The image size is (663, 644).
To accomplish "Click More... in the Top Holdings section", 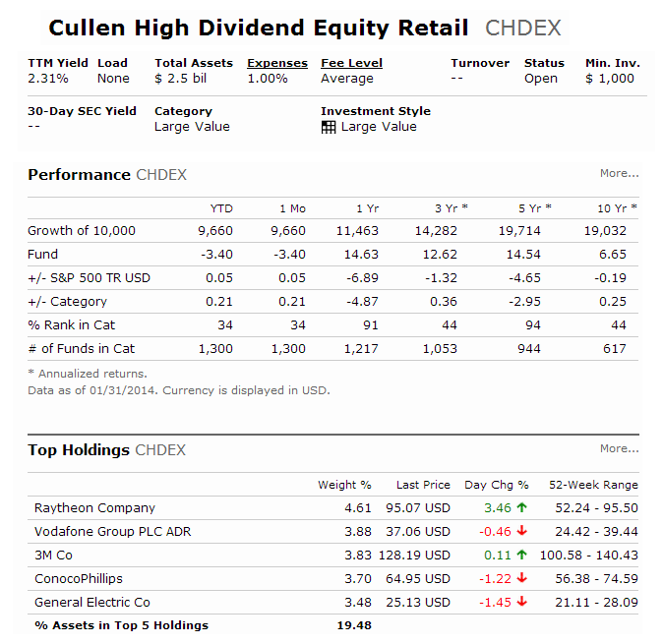I will 620,448.
